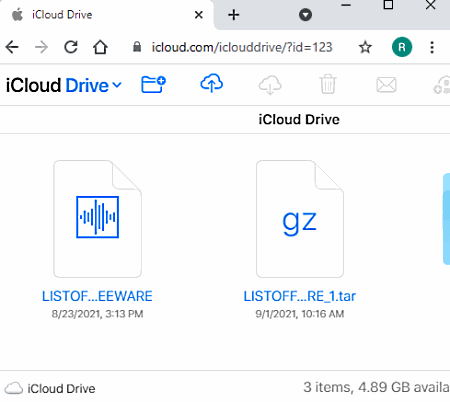Image resolution: width=450 pixels, height=402 pixels.
Task: Click the address bar URL field
Action: pos(242,47)
